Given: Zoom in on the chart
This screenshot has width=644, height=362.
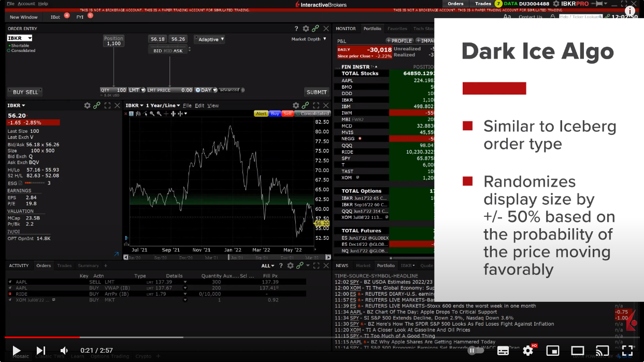Looking at the screenshot, I should 153,113.
